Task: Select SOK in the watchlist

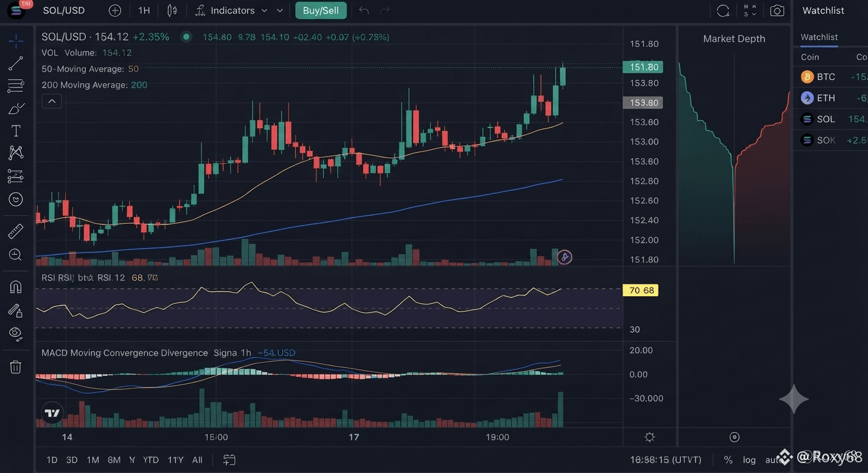Action: (x=831, y=140)
